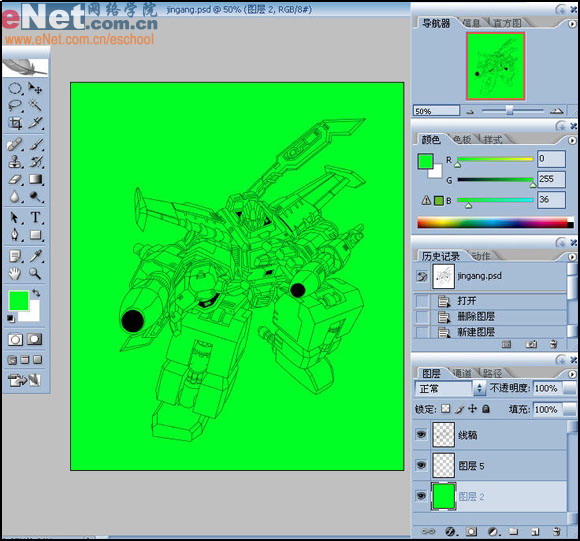
Task: Open the Color panel options menu
Action: (572, 141)
